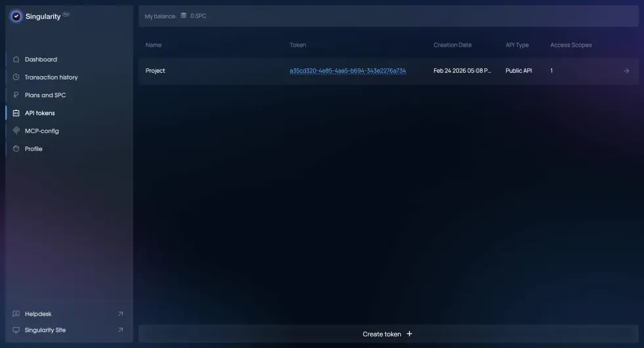644x348 pixels.
Task: Click external-link arrow next to Helpdesk
Action: coord(120,314)
